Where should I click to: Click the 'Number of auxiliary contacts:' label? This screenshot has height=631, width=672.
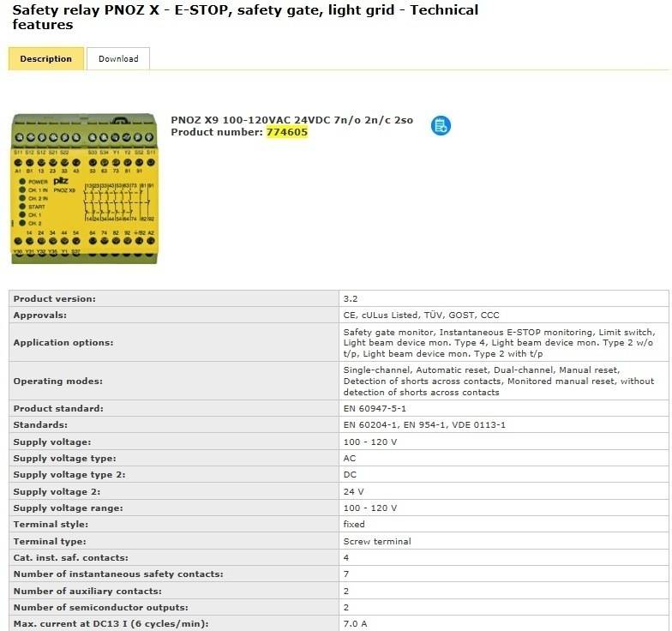(87, 592)
